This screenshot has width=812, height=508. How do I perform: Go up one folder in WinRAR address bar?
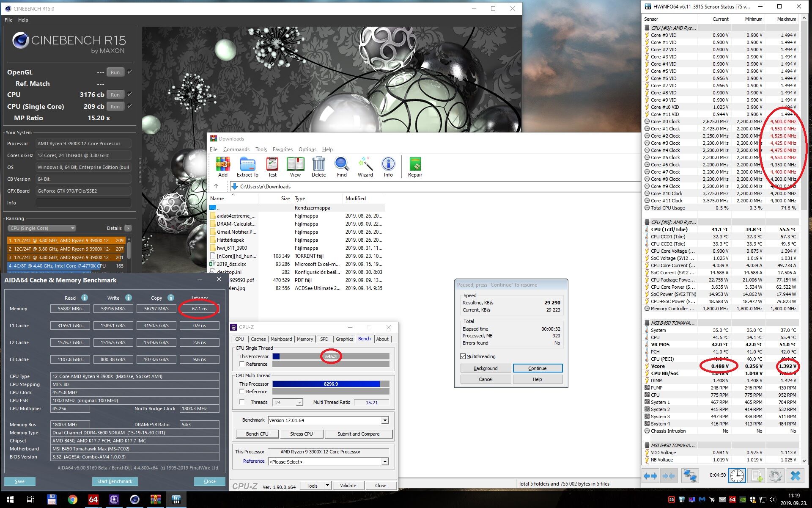tap(216, 186)
